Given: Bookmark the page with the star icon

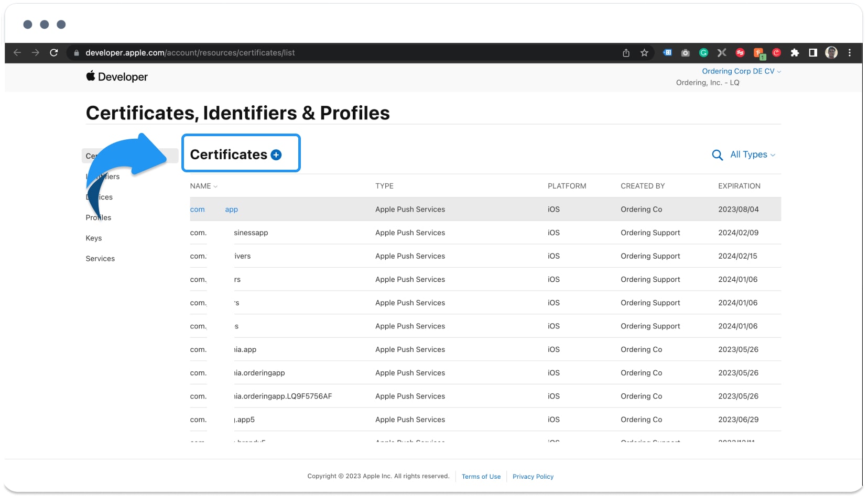Looking at the screenshot, I should 644,53.
